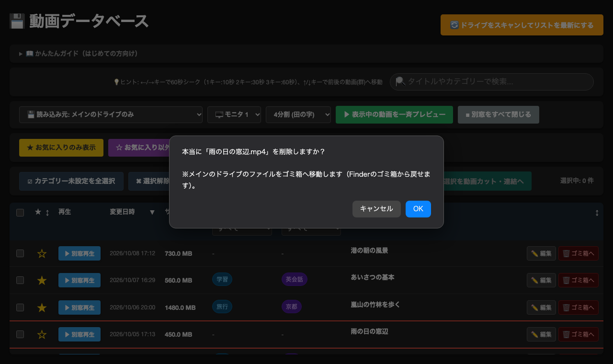Click キャンセル in the delete dialog

[376, 209]
